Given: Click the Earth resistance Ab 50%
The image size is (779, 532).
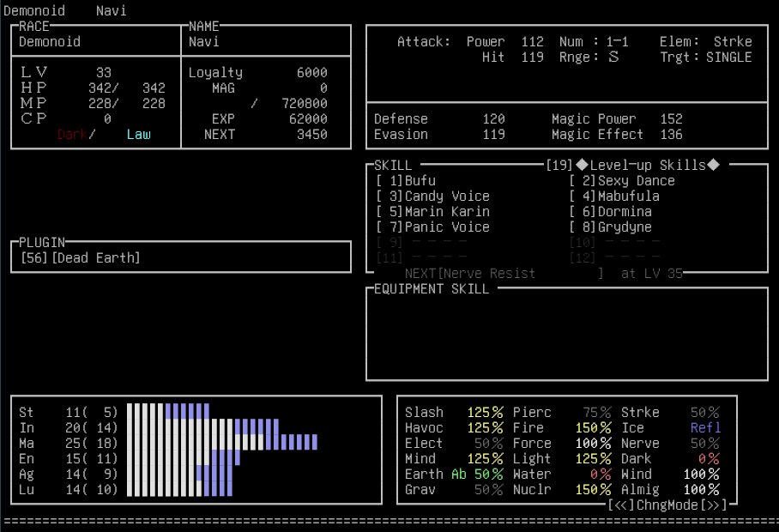Looking at the screenshot, I should coord(477,474).
